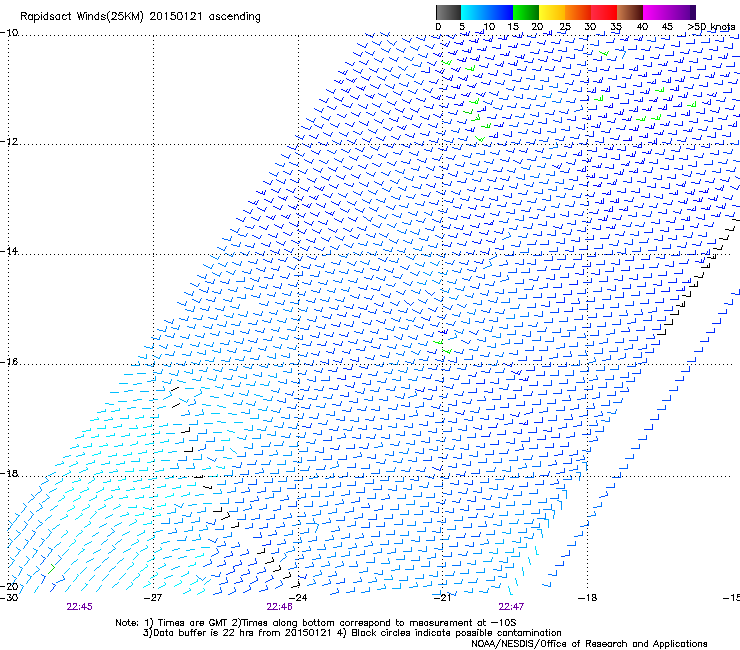
Task: Select the latitude axis label '-20'
Action: pos(9,586)
